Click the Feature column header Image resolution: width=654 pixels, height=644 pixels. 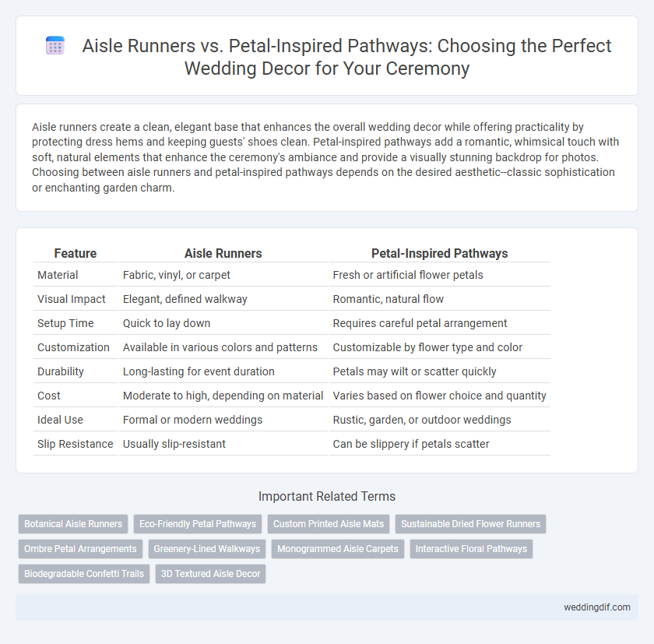[76, 253]
